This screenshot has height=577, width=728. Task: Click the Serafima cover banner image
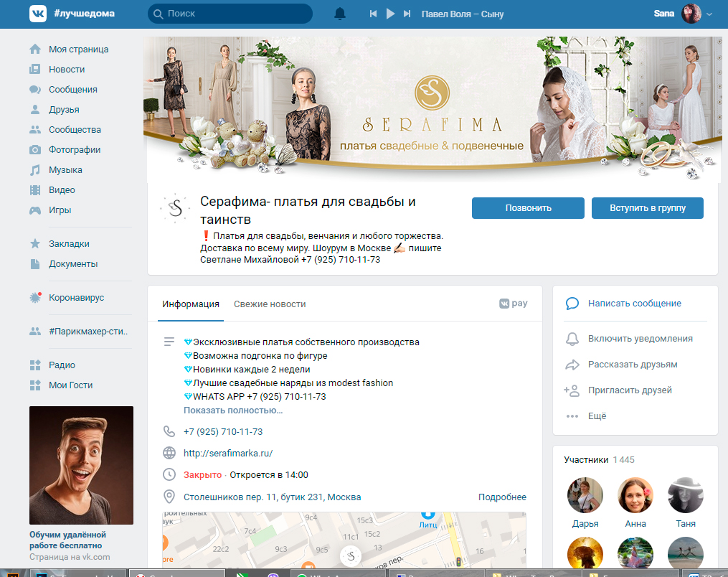click(432, 110)
